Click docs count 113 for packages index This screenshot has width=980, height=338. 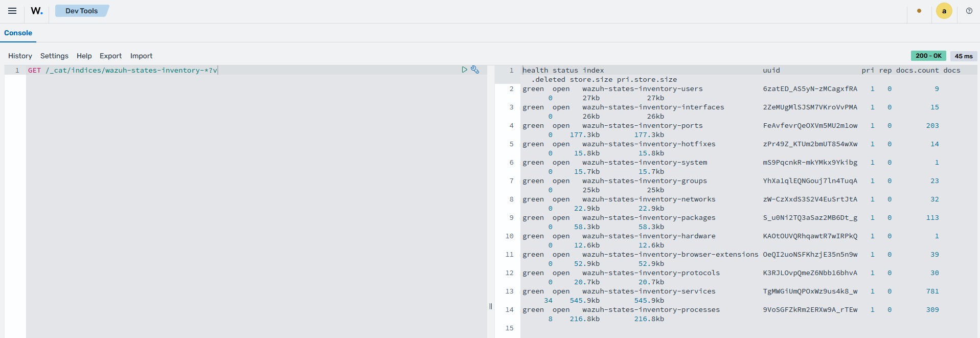[932, 217]
